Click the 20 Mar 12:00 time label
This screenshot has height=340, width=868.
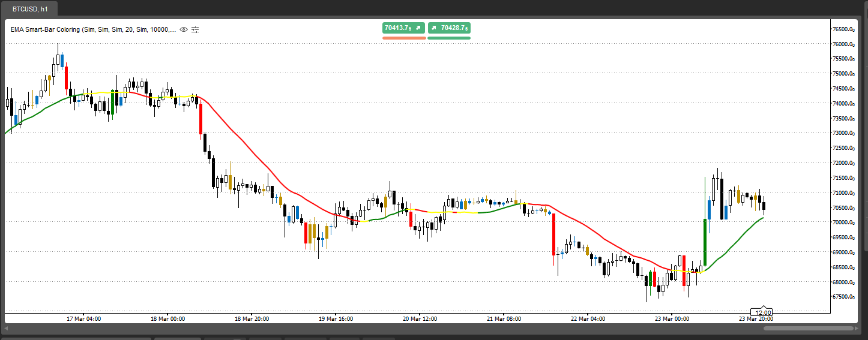(x=421, y=319)
